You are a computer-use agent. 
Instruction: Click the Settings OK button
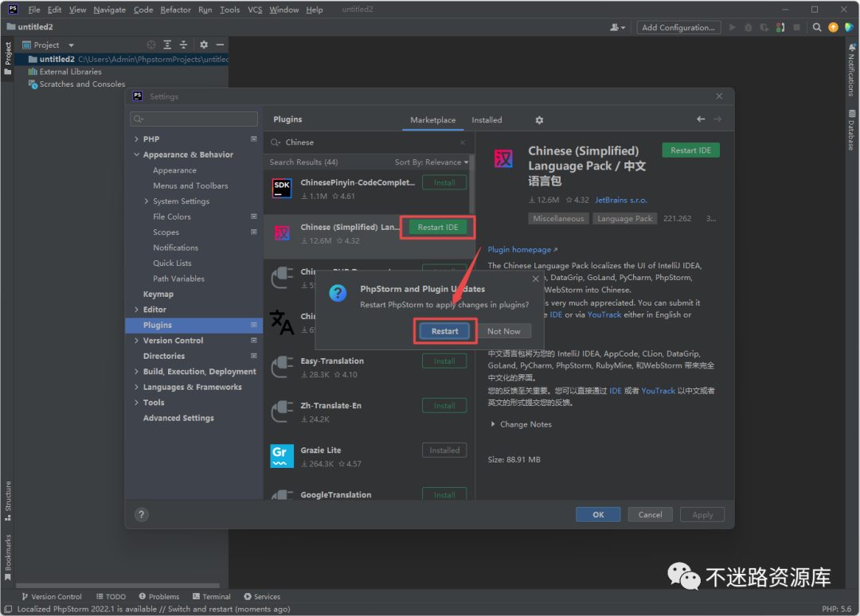(x=598, y=515)
